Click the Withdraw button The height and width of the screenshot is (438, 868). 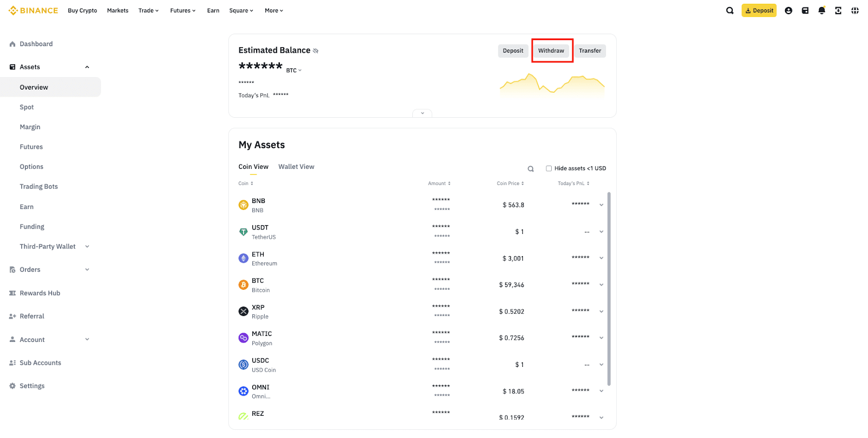[551, 51]
